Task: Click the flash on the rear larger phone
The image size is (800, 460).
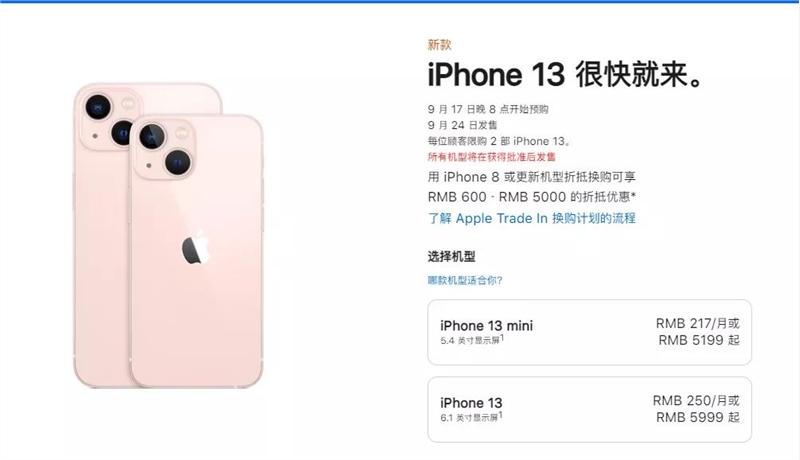Action: pos(128,105)
